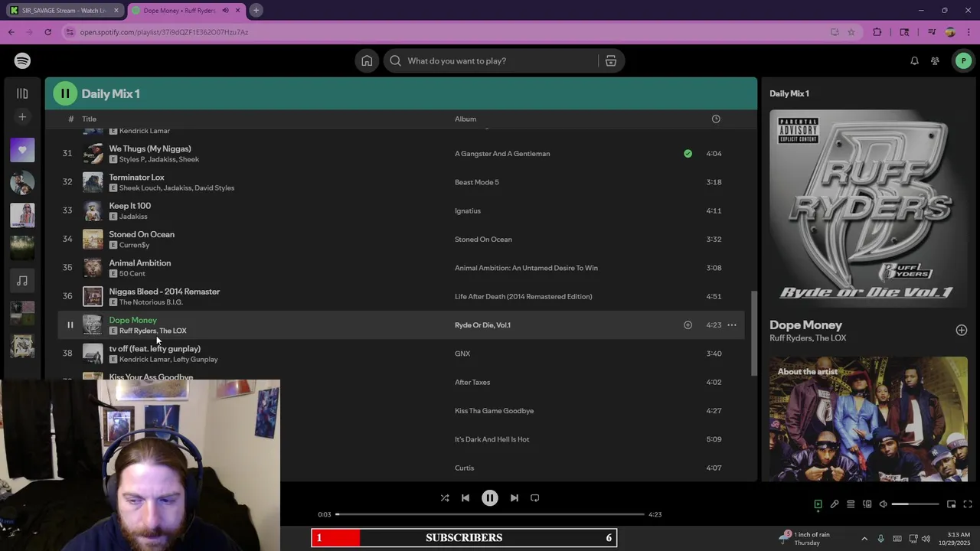Select the Dope Money browser tab
Screen dimensions: 980x551
coord(185,11)
